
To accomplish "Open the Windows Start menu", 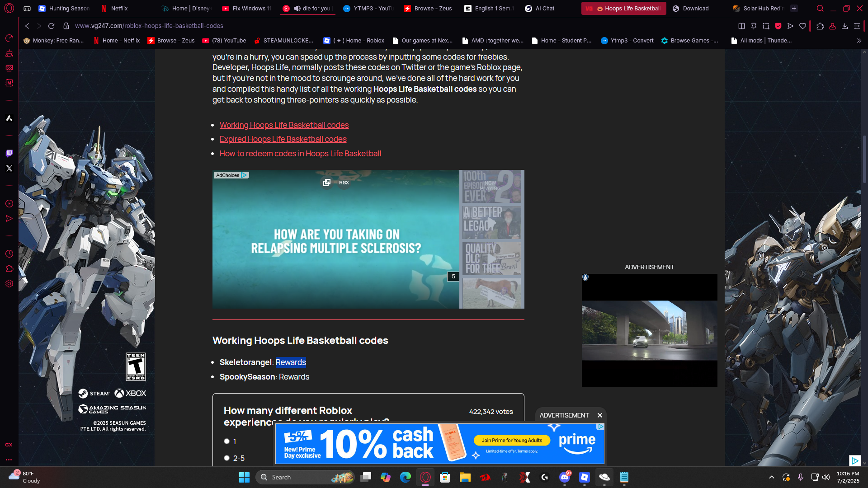I will coord(244,477).
